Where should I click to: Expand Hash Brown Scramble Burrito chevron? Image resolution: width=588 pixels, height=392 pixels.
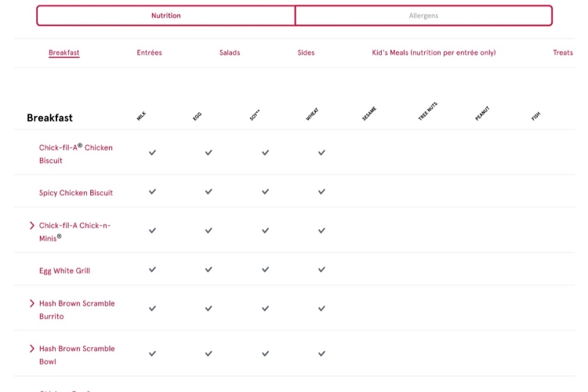pyautogui.click(x=32, y=303)
